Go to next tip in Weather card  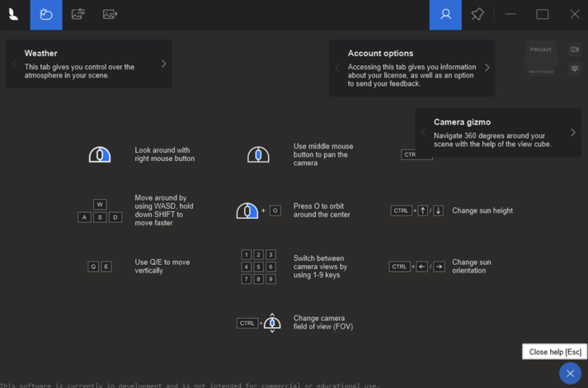pos(163,64)
